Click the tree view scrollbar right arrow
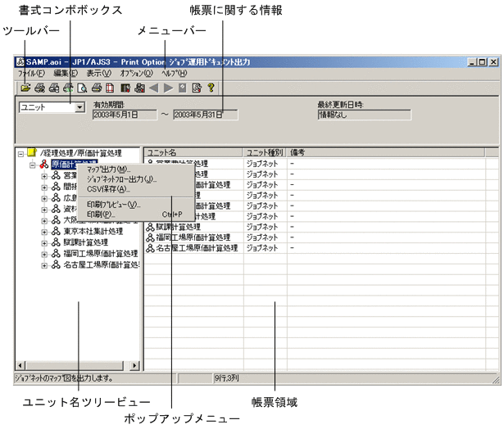 coord(134,365)
